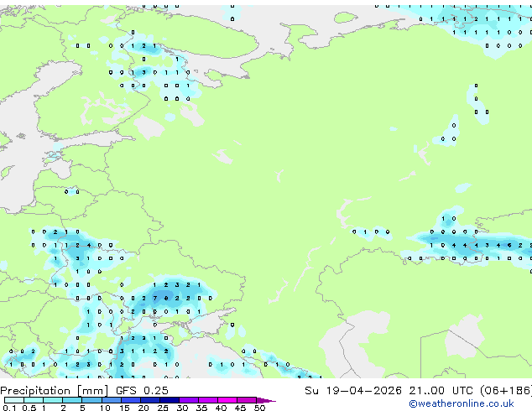Choose the 30–35 mm purple legend swatch
The image size is (532, 411).
[x=189, y=400]
